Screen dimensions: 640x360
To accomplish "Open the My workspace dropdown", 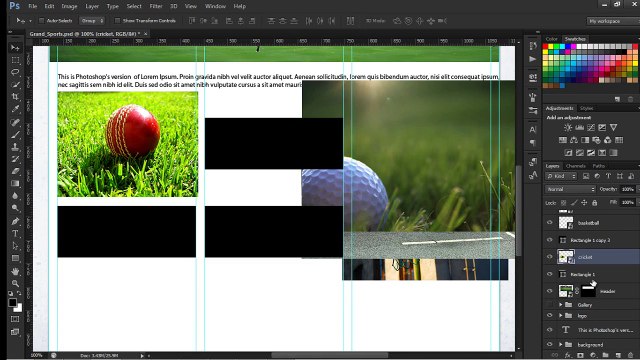I will point(613,21).
